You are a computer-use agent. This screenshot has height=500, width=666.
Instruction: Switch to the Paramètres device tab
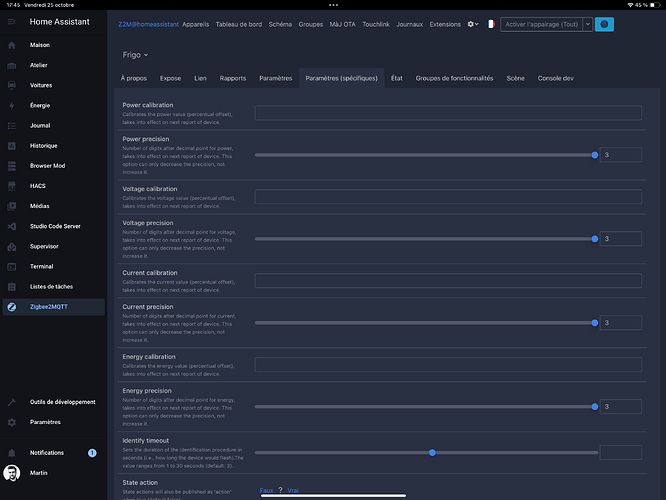tap(276, 78)
